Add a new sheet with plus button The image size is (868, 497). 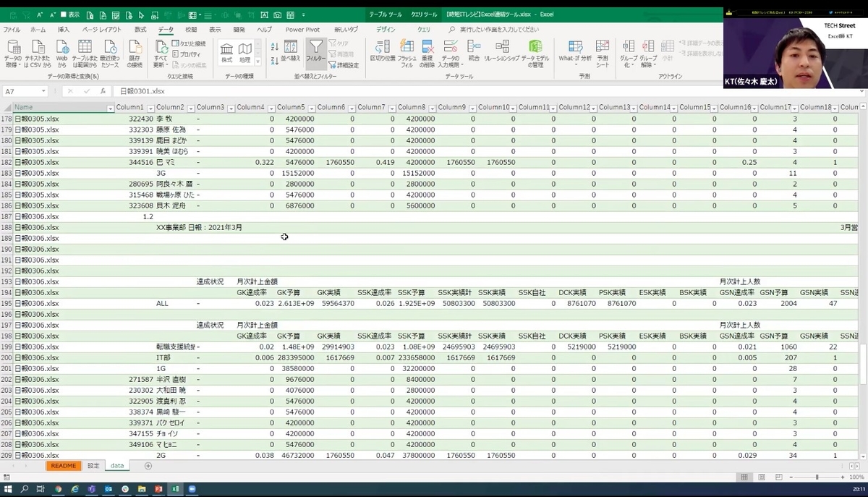148,466
